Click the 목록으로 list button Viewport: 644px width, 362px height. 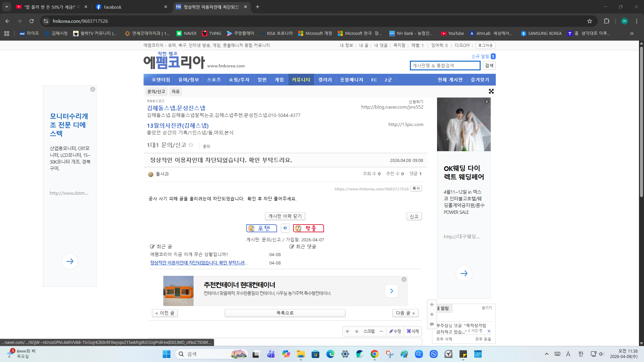[x=285, y=313]
